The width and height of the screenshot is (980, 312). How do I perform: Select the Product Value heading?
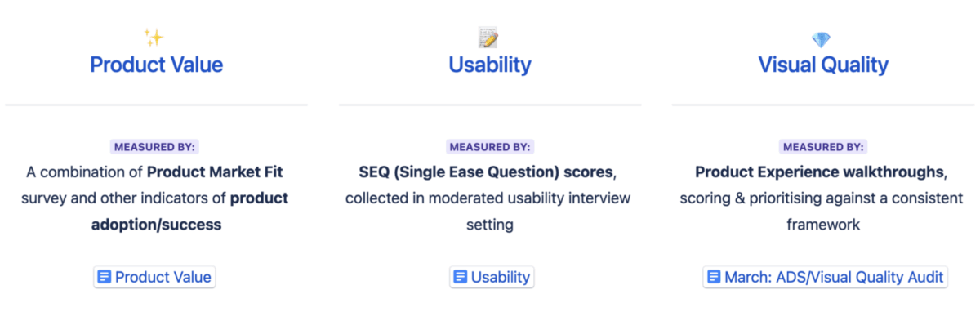156,65
